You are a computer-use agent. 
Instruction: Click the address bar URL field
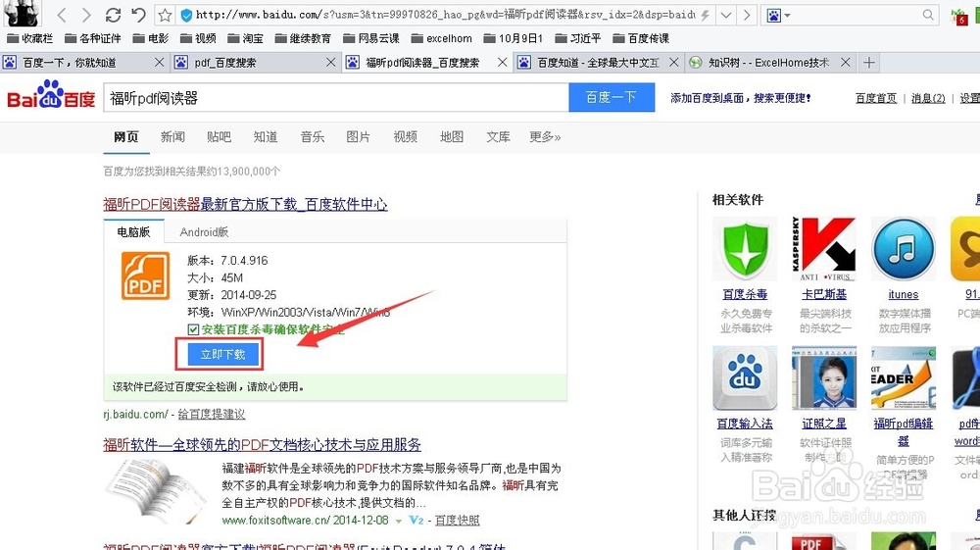444,15
